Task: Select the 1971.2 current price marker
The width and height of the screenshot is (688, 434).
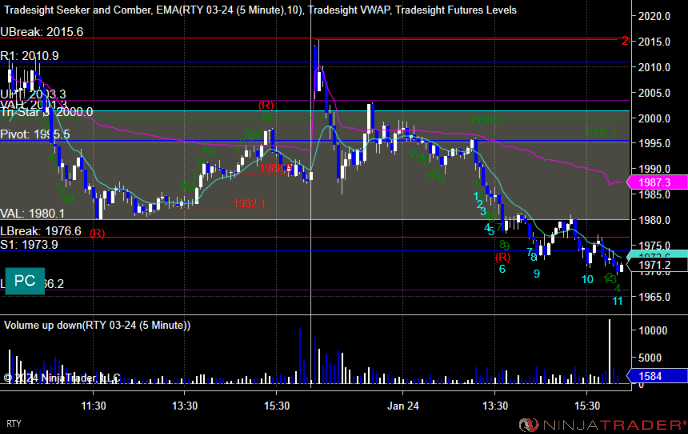Action: pyautogui.click(x=657, y=265)
